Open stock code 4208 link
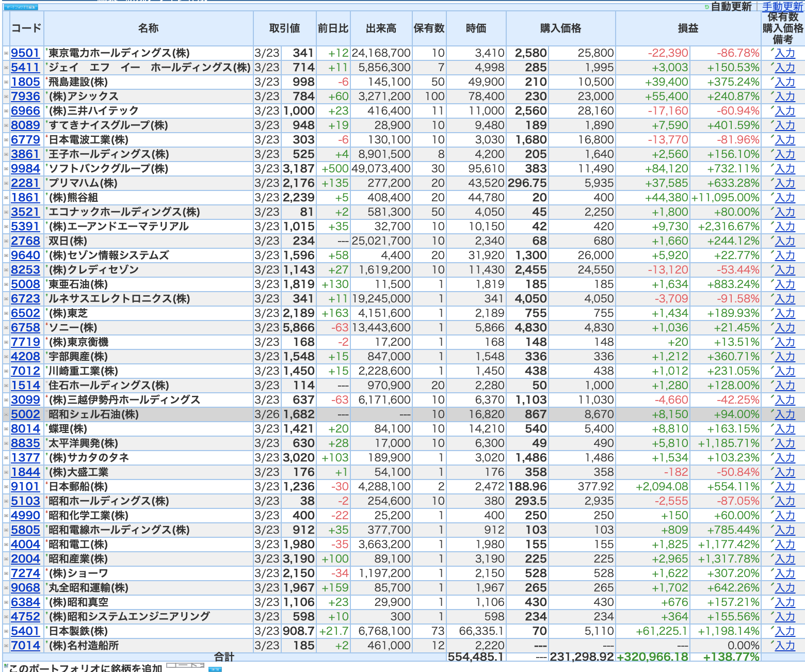 25,357
